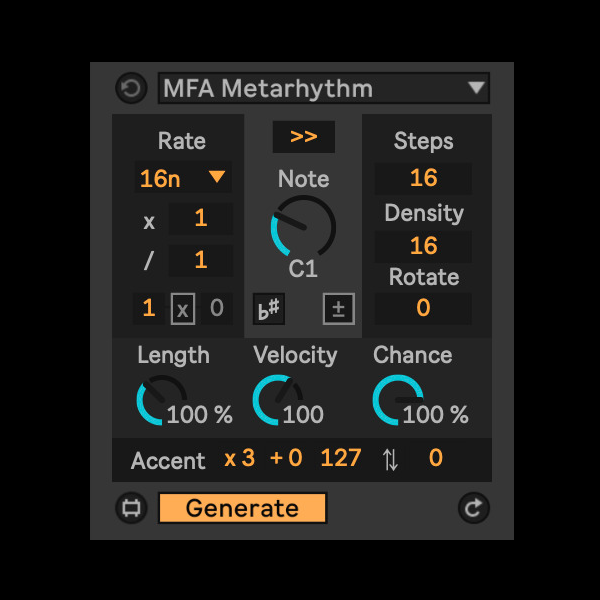Click the Density label
Image resolution: width=600 pixels, height=600 pixels.
pos(424,213)
